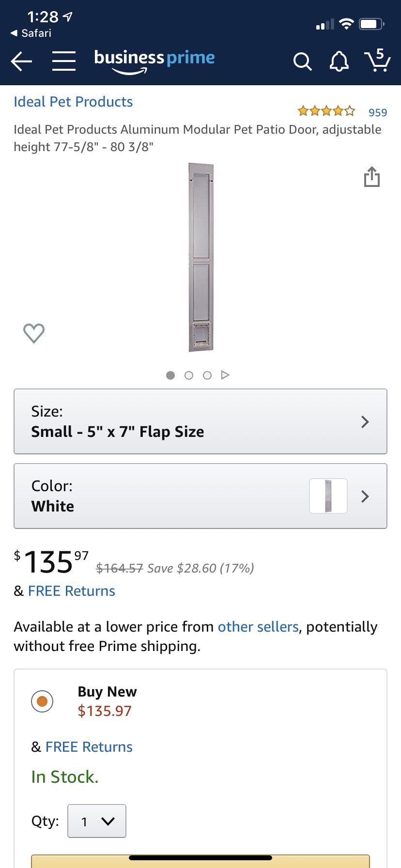Image resolution: width=401 pixels, height=868 pixels.
Task: Tap the back arrow icon
Action: 21,62
